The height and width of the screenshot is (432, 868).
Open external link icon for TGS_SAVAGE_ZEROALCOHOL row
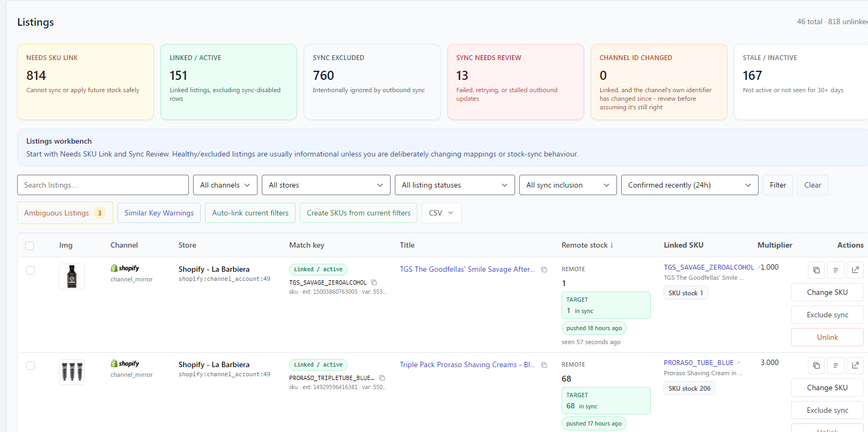[x=855, y=270]
